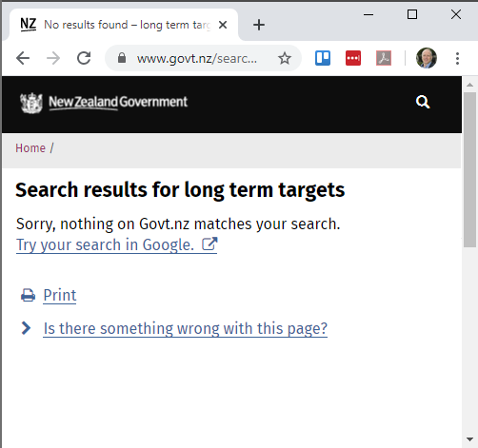Close the No results found tab

tap(223, 25)
